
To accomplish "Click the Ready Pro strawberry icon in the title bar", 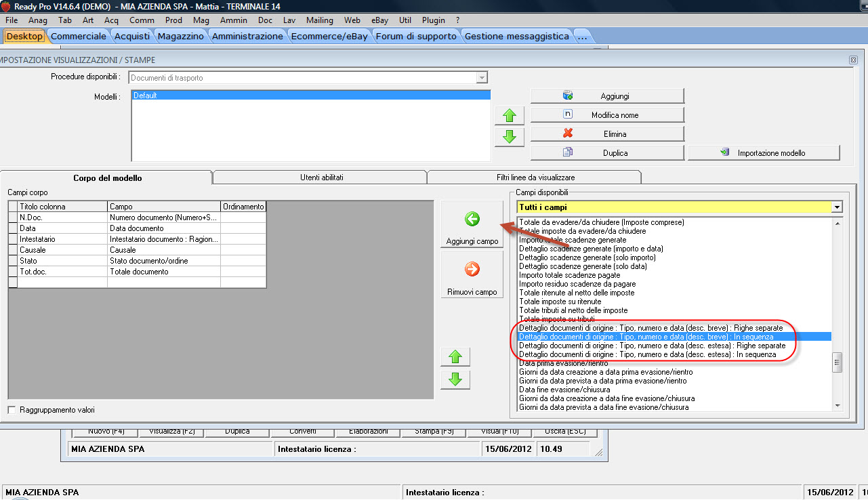I will tap(6, 7).
